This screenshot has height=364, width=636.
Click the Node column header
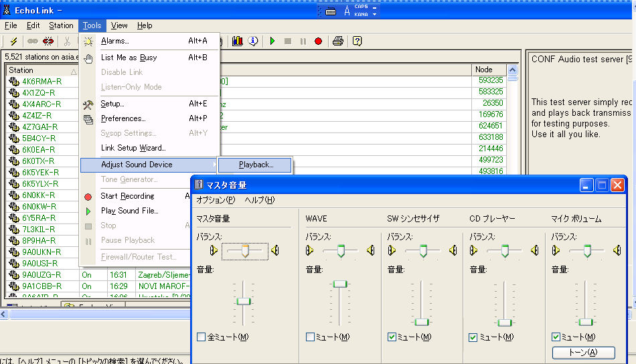pos(489,70)
